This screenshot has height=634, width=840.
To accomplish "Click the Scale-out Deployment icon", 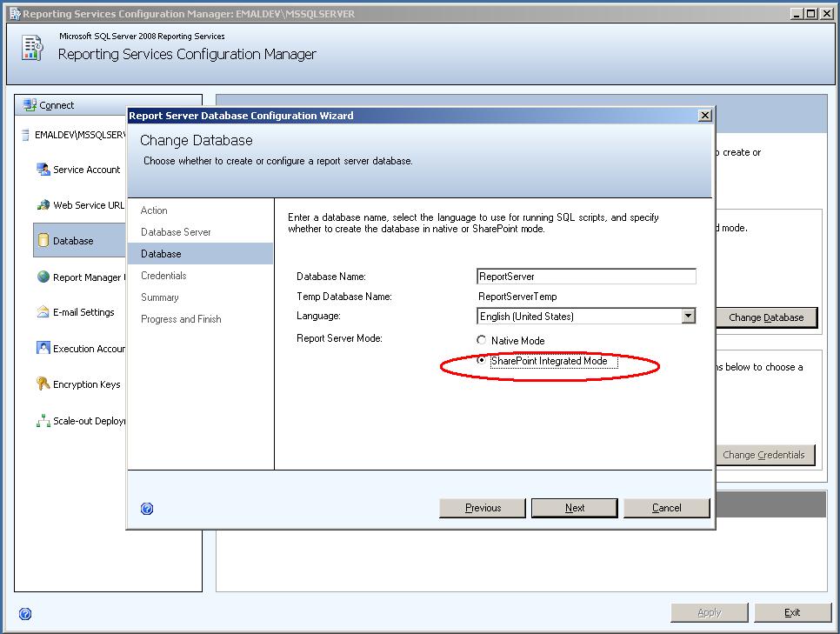I will (x=43, y=421).
